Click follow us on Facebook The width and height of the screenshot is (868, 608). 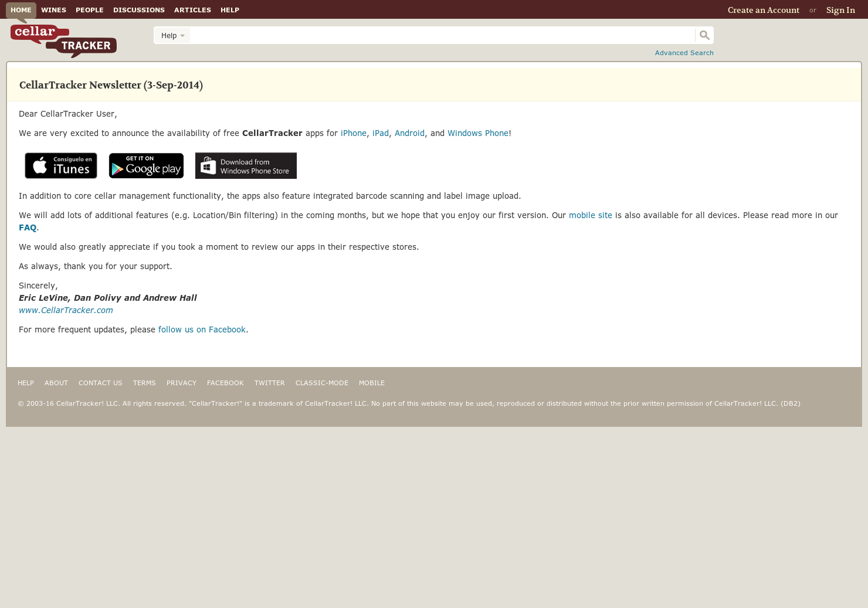(202, 330)
